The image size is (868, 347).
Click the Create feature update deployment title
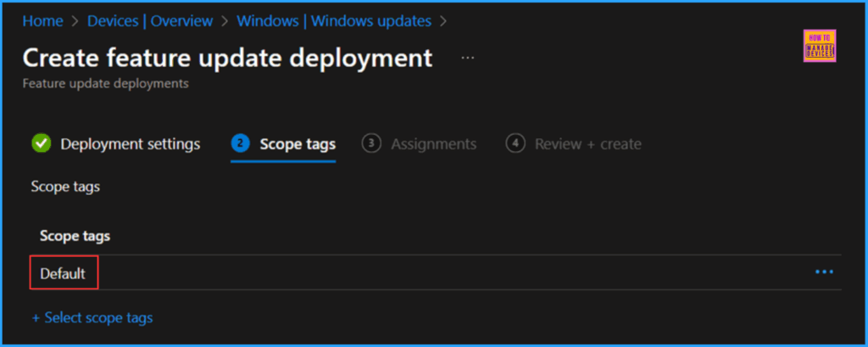(x=227, y=59)
